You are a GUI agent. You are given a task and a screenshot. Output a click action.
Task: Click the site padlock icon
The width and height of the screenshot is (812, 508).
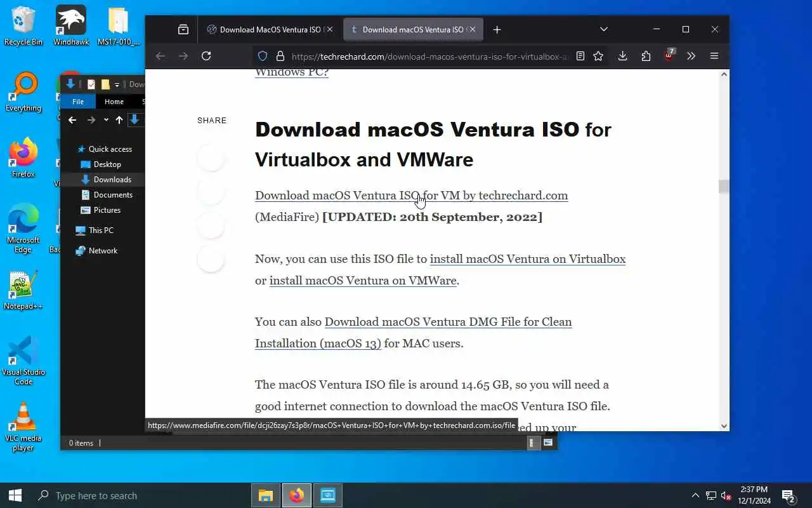pyautogui.click(x=280, y=56)
